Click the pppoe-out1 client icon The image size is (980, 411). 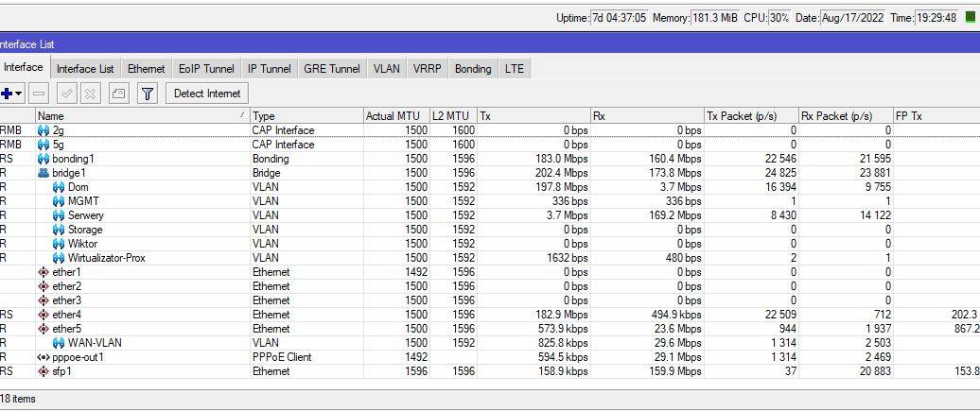tap(44, 357)
